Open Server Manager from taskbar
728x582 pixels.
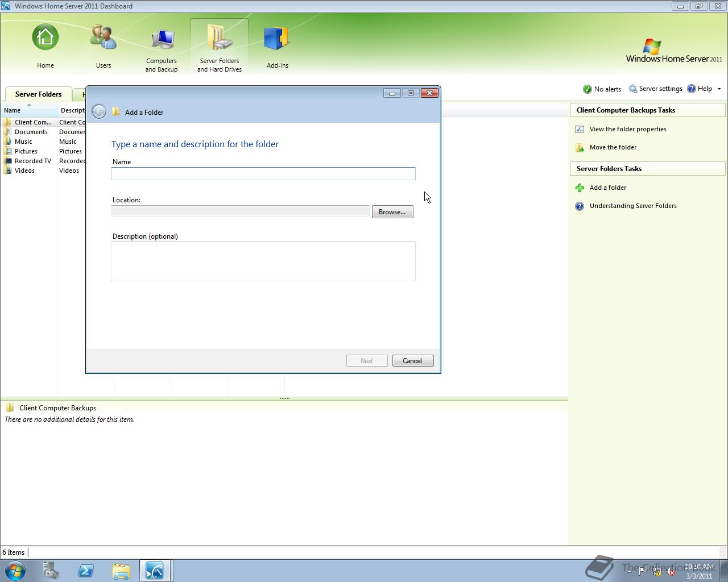point(51,571)
